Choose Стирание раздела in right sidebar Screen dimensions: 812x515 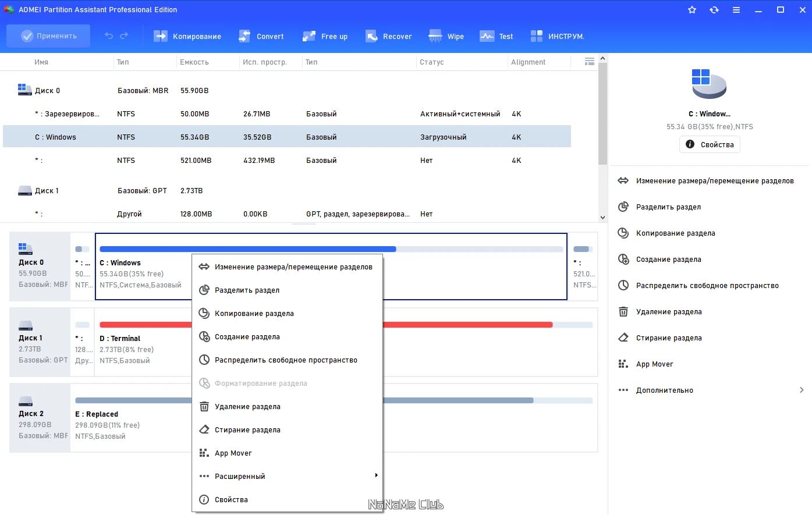(659, 338)
